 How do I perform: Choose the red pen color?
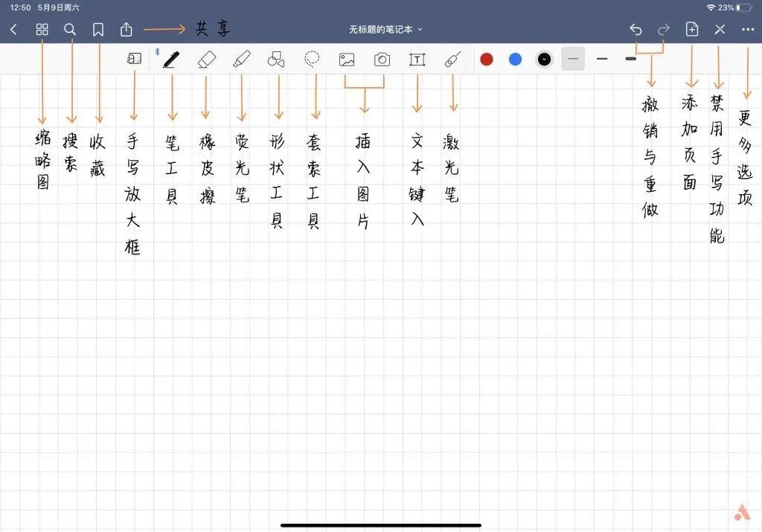click(x=487, y=60)
